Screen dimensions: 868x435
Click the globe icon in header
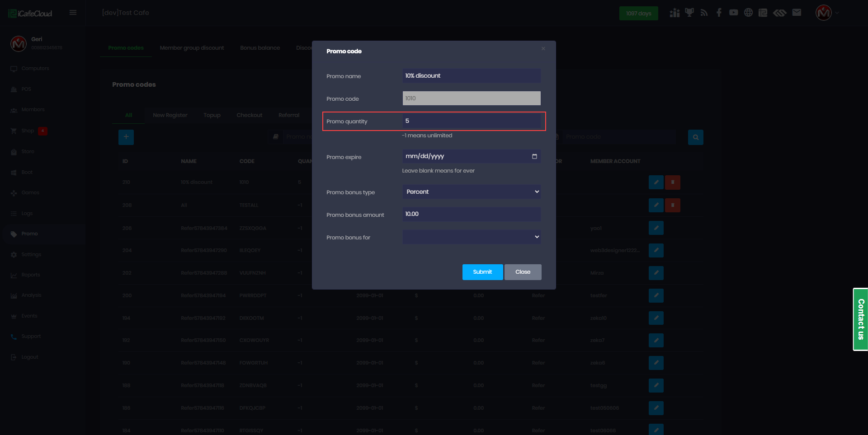click(748, 13)
